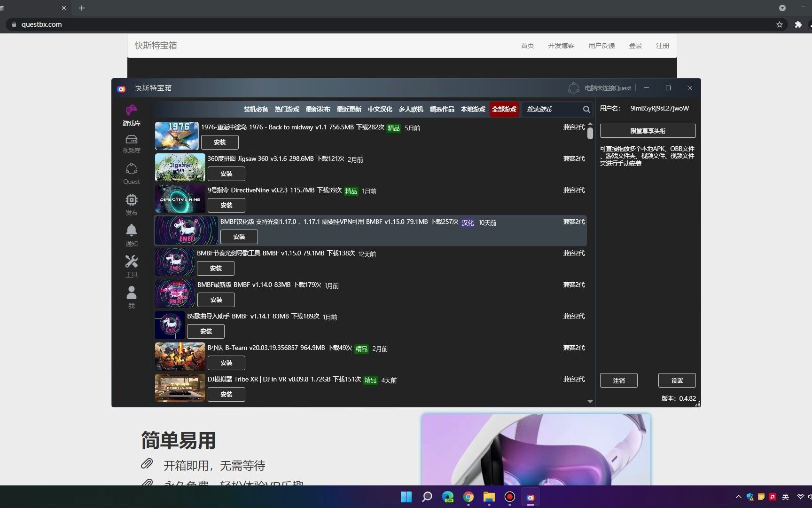Open the 通知 notification bell icon
Viewport: 812px width, 508px height.
point(132,230)
